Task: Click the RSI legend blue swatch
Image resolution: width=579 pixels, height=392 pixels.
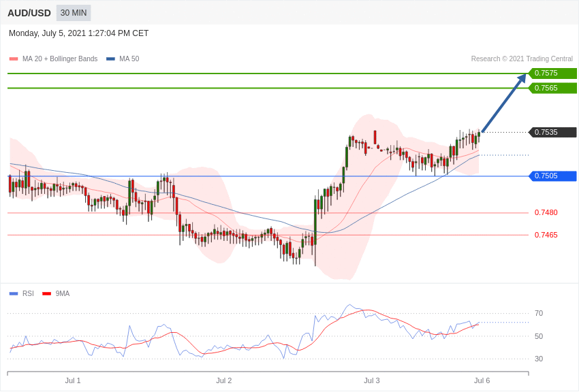Action: coord(14,293)
